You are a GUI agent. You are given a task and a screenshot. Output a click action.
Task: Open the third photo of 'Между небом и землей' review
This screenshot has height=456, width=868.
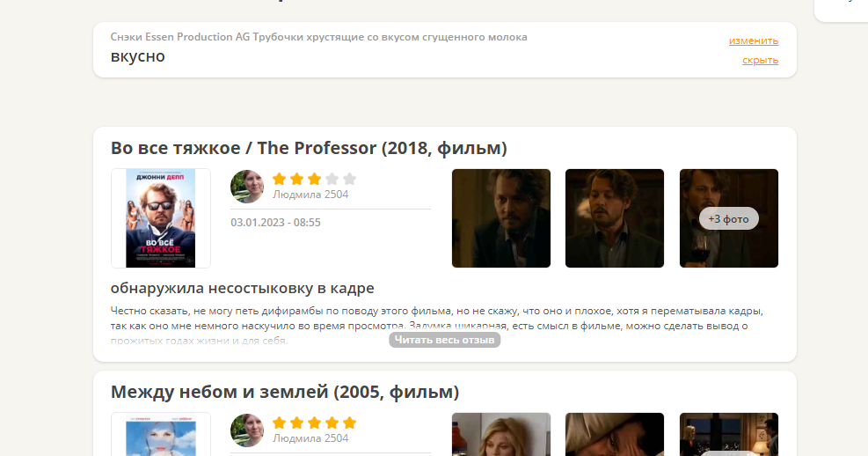click(728, 434)
